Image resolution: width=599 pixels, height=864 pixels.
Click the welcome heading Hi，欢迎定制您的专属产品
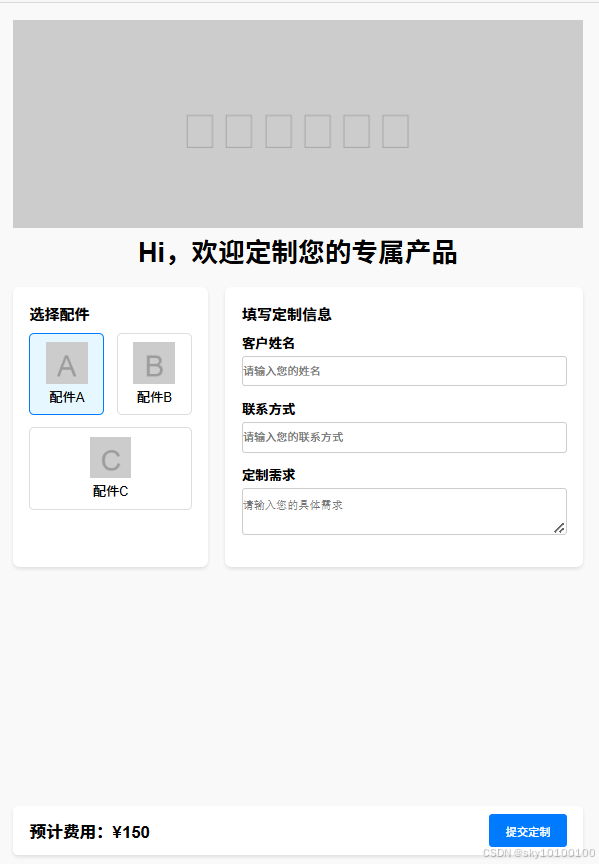(298, 253)
